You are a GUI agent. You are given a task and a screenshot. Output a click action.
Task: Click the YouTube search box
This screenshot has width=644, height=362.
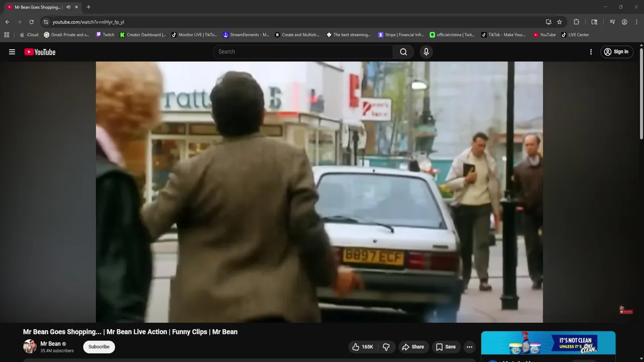[304, 52]
